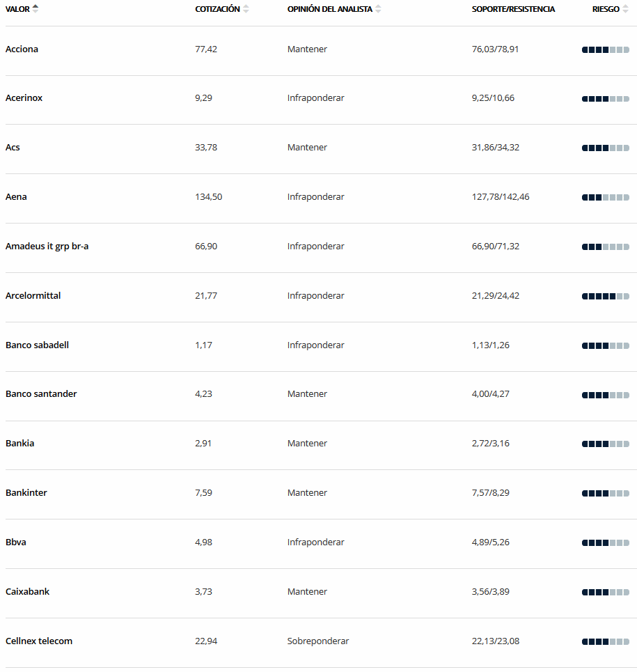637x672 pixels.
Task: Click Cellnex telecom risk indicator bar
Action: click(x=605, y=641)
